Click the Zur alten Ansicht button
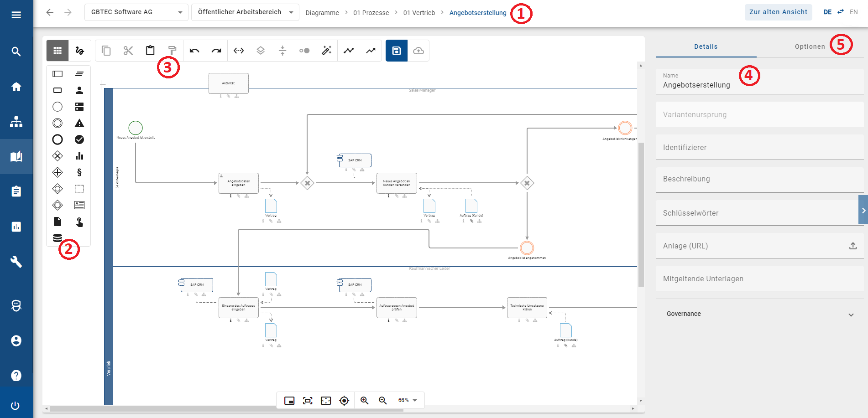The height and width of the screenshot is (418, 868). [778, 12]
